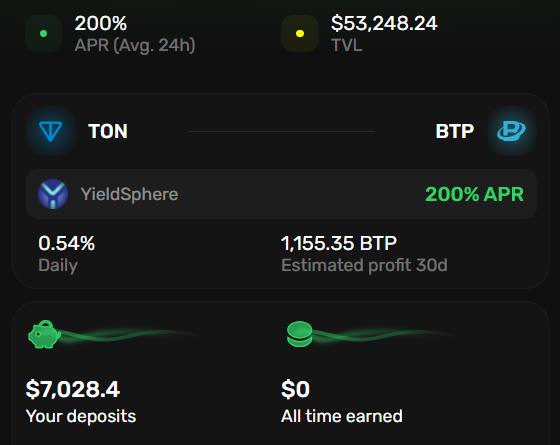
Task: Select the BTP token logo
Action: click(x=511, y=131)
